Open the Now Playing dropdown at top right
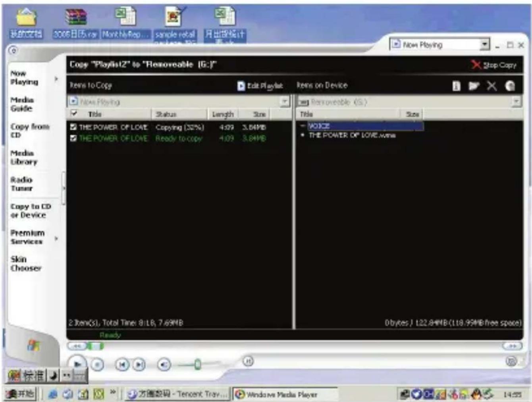 pos(485,44)
